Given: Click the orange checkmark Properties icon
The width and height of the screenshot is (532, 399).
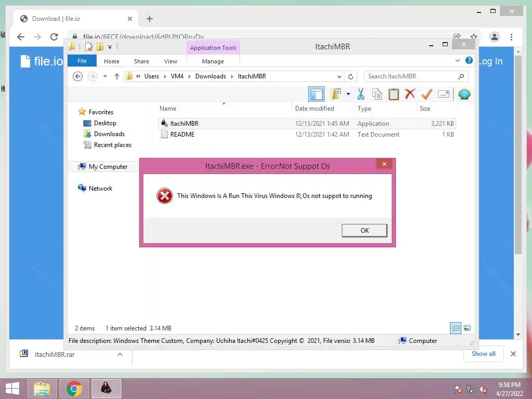Looking at the screenshot, I should (x=427, y=94).
